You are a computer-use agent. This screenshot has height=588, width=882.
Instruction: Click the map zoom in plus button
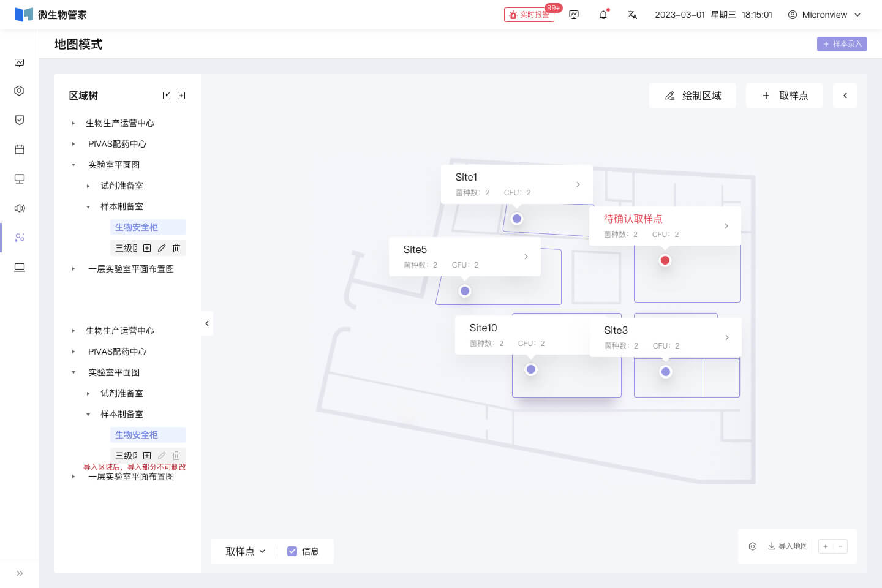[x=826, y=546]
